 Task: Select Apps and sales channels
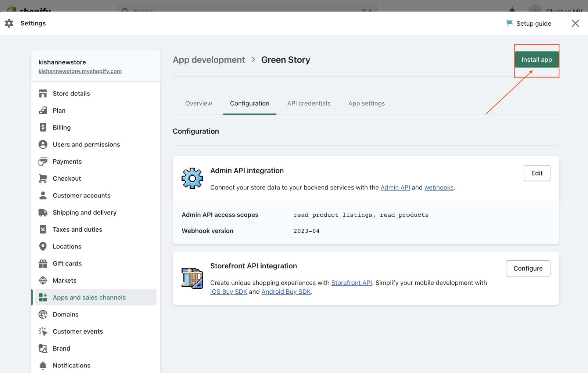click(96, 297)
